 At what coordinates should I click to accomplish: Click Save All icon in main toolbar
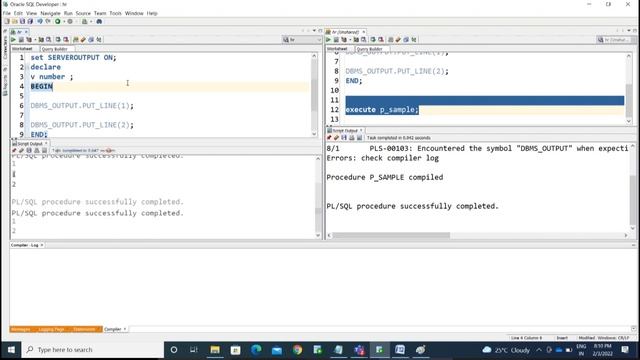click(30, 21)
